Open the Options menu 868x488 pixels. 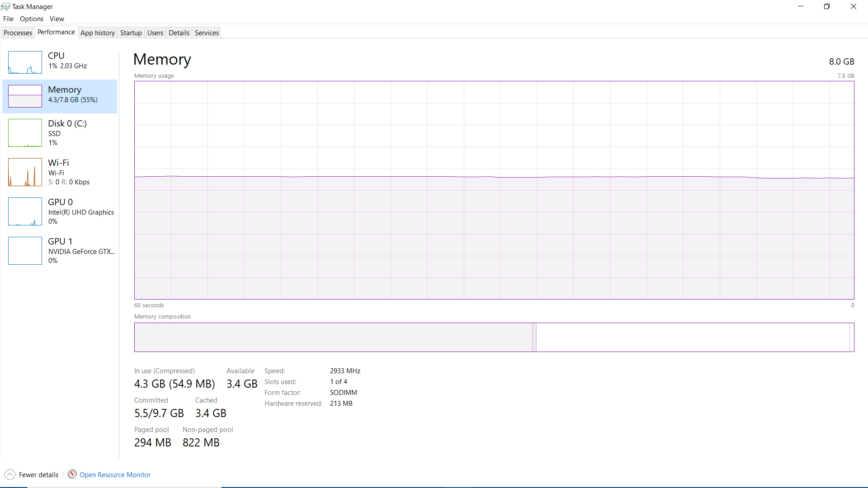pyautogui.click(x=32, y=19)
